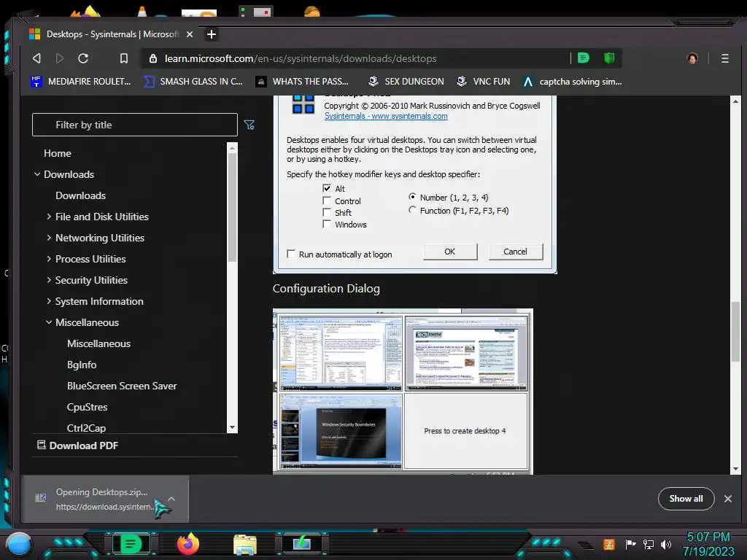Image resolution: width=747 pixels, height=560 pixels.
Task: Open Firefox from the taskbar
Action: (x=188, y=544)
